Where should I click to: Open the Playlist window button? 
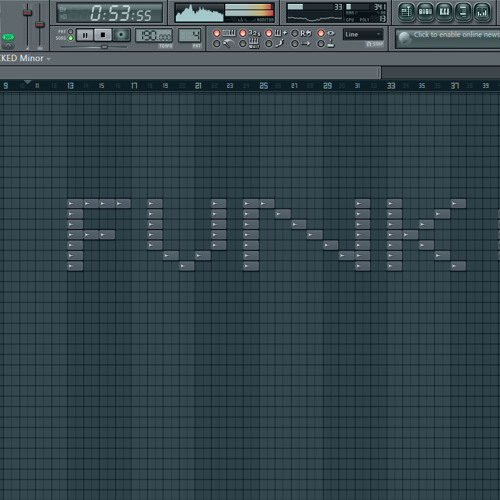406,12
